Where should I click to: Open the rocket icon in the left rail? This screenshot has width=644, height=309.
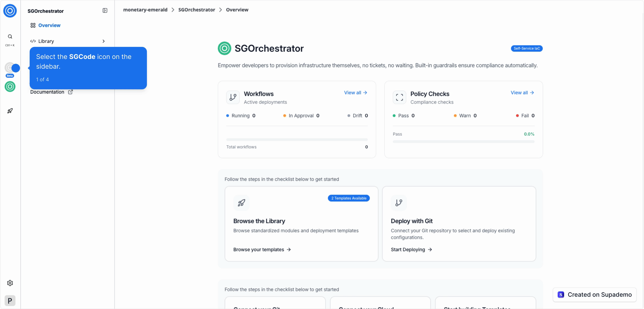(10, 111)
